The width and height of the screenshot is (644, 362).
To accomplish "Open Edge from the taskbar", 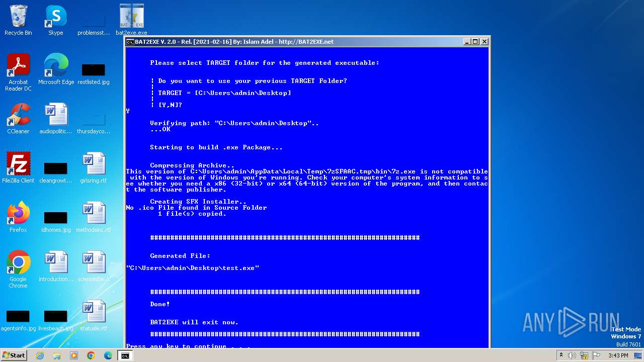I will point(108,355).
